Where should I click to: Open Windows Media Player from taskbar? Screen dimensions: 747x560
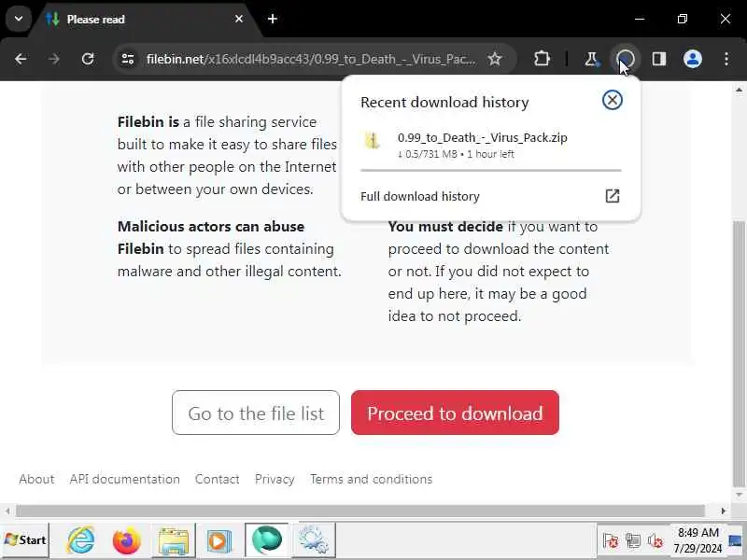tap(219, 541)
